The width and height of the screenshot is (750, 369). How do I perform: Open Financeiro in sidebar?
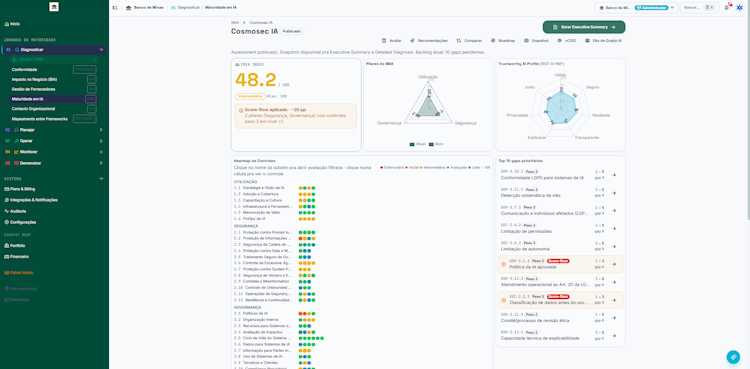point(17,257)
